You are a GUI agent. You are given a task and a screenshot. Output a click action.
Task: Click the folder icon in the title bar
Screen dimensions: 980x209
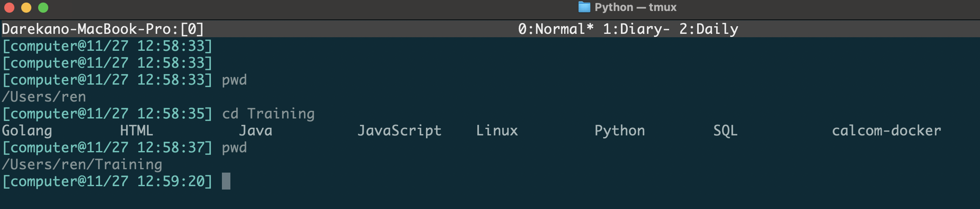[584, 7]
